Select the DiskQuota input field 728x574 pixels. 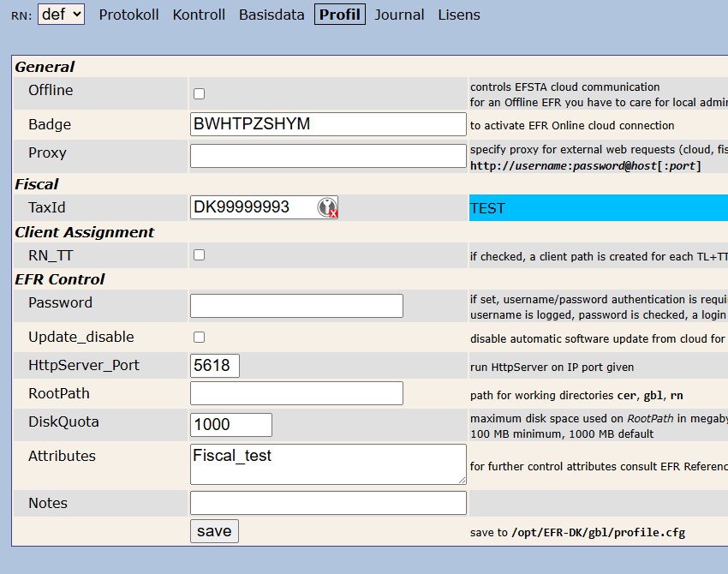pos(231,425)
